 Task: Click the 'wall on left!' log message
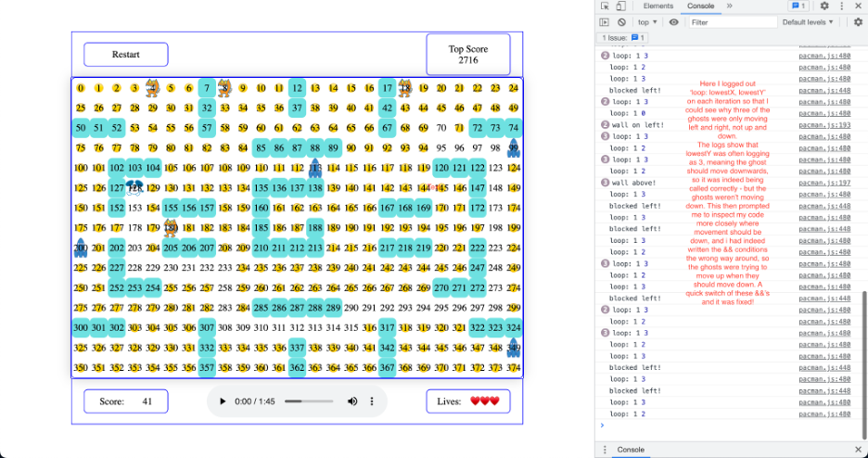[x=638, y=125]
